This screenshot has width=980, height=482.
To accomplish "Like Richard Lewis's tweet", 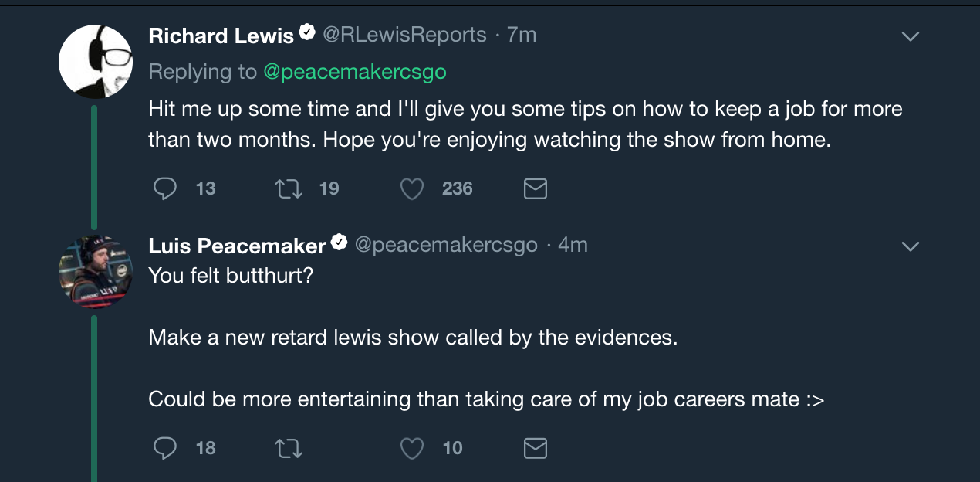I will (x=412, y=188).
